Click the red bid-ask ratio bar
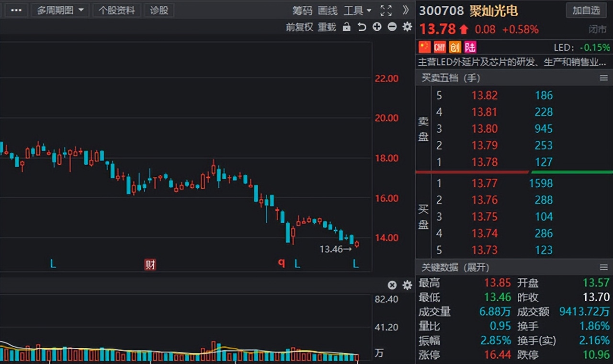This screenshot has width=613, height=364. [x=472, y=172]
